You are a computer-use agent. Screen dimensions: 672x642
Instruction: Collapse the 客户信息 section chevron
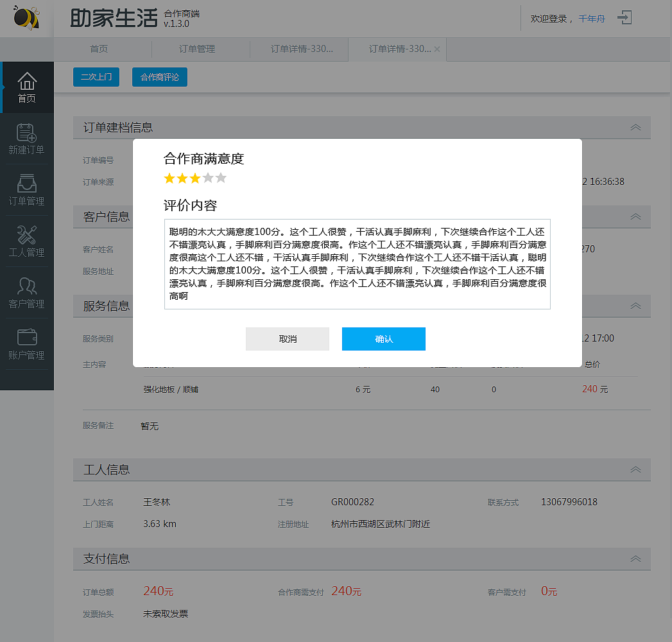[x=635, y=216]
